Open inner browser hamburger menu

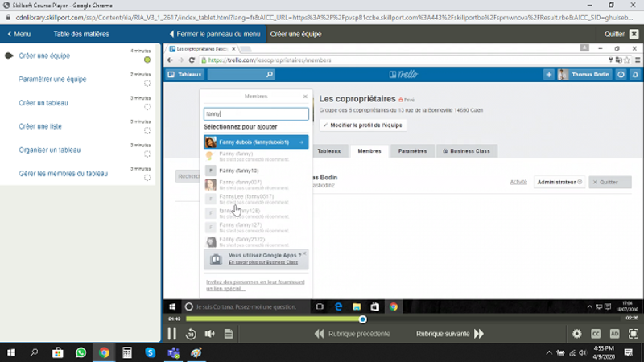[x=638, y=60]
